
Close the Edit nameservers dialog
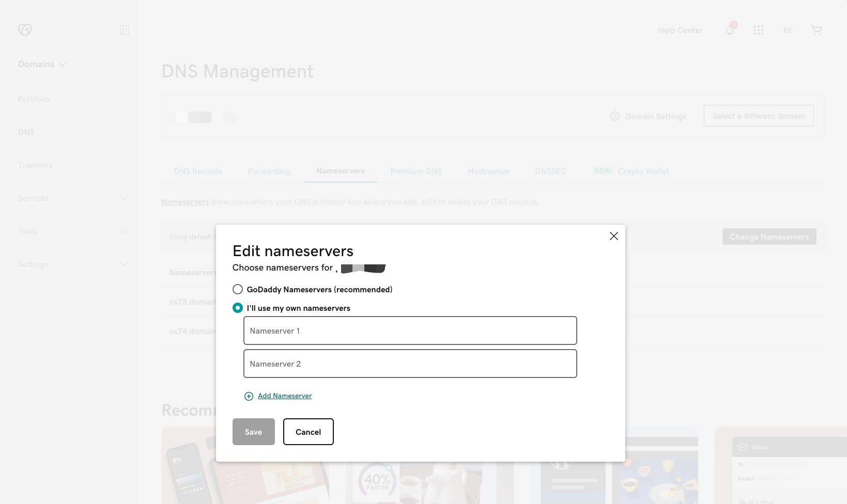tap(613, 236)
